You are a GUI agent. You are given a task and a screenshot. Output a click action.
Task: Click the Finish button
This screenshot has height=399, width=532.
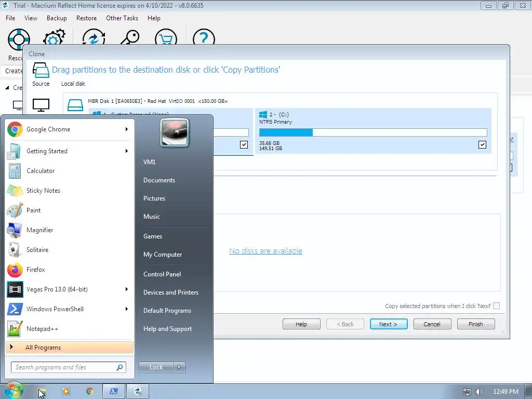(476, 324)
